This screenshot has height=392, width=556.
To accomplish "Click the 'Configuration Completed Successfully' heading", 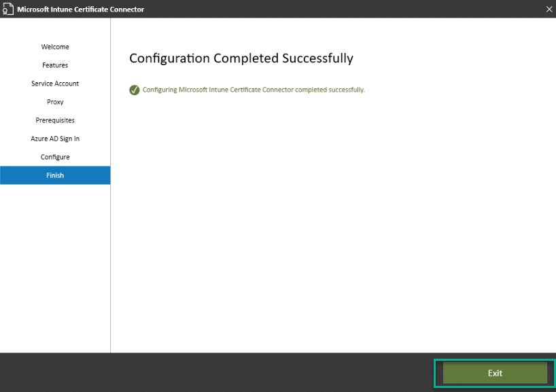I will [x=241, y=58].
